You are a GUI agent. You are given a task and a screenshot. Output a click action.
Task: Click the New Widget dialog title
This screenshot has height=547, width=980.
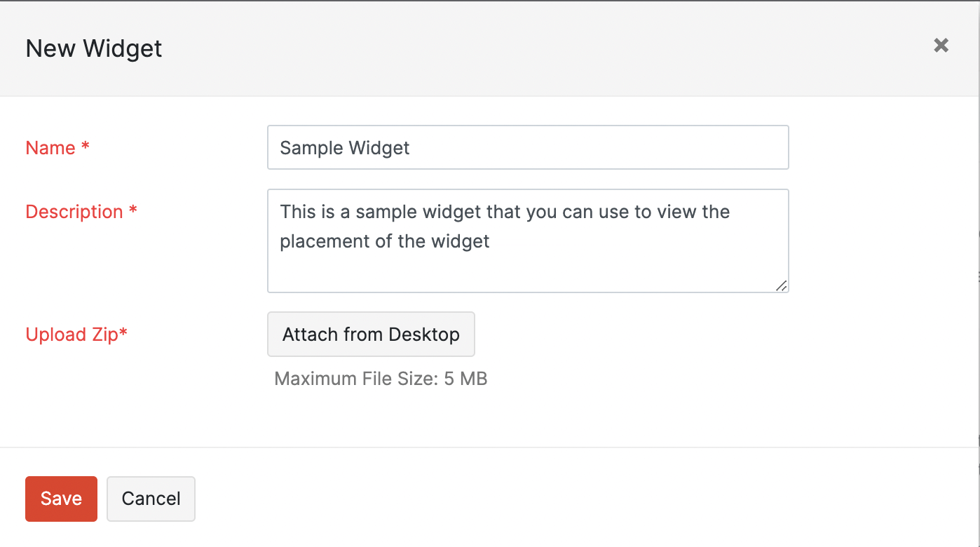click(94, 48)
